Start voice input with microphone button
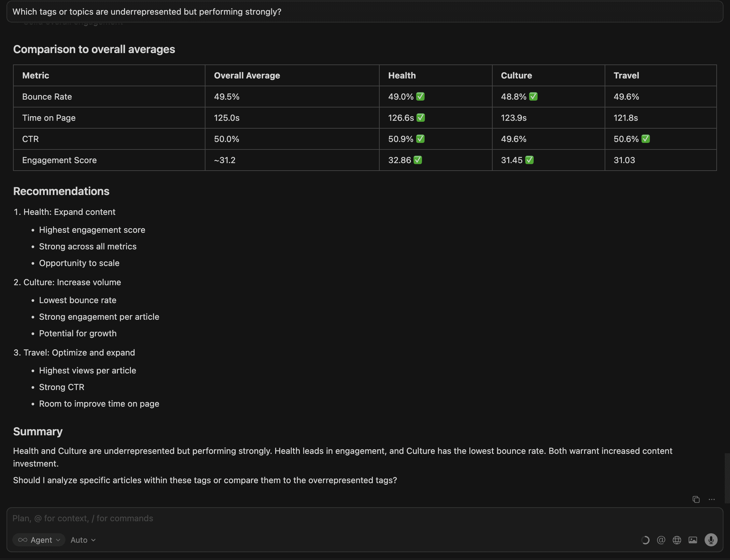 (711, 540)
